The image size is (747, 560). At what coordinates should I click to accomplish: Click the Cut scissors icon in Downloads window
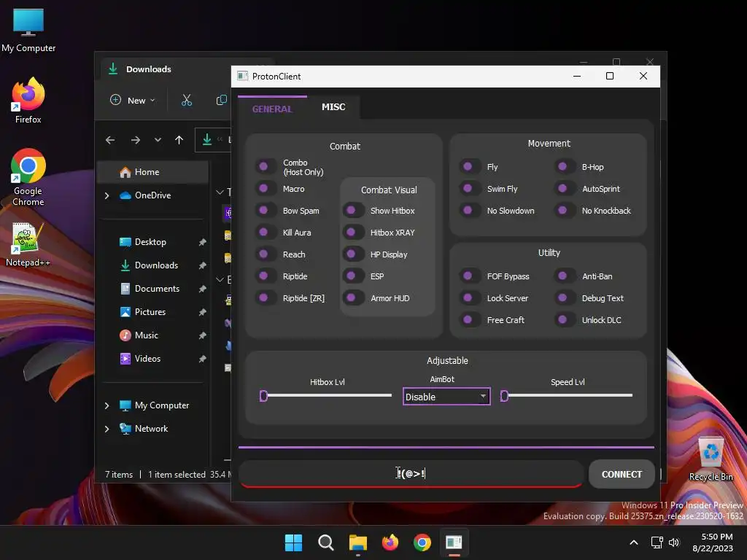click(x=187, y=100)
